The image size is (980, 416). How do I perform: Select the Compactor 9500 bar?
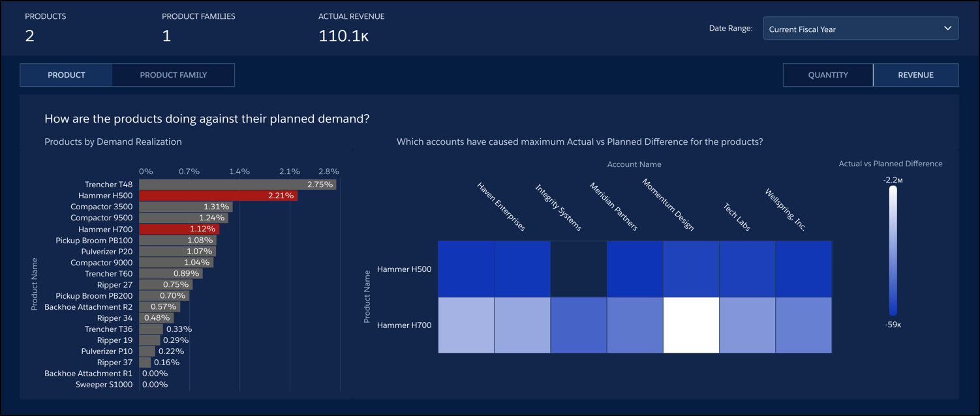point(183,218)
